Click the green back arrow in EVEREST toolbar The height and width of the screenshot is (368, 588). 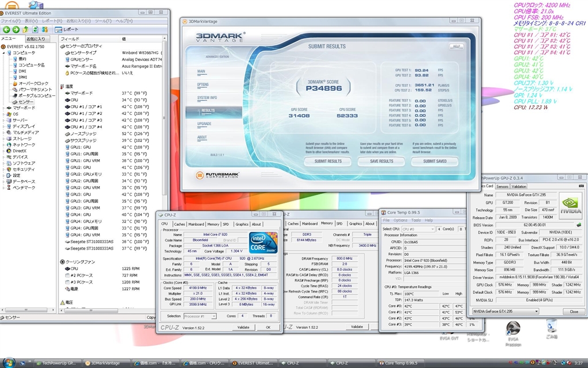[6, 29]
